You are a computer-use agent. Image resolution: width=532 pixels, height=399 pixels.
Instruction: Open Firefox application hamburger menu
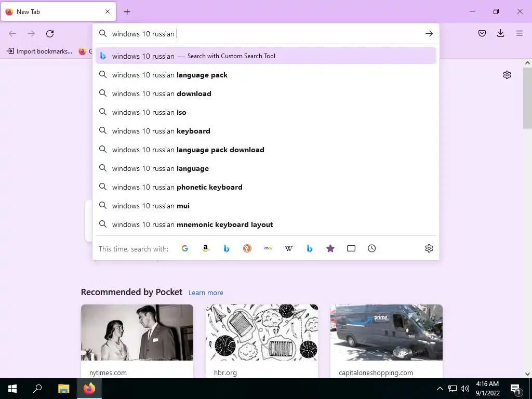pyautogui.click(x=520, y=33)
